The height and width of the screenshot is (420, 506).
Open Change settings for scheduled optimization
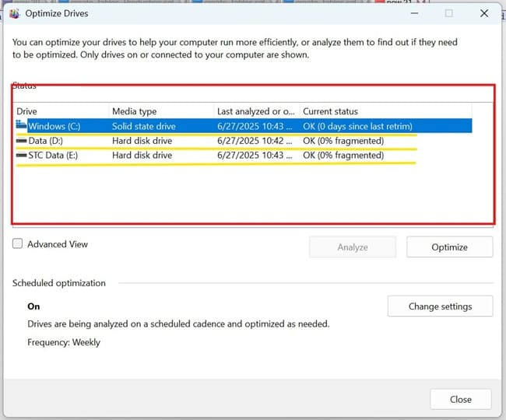pos(440,306)
